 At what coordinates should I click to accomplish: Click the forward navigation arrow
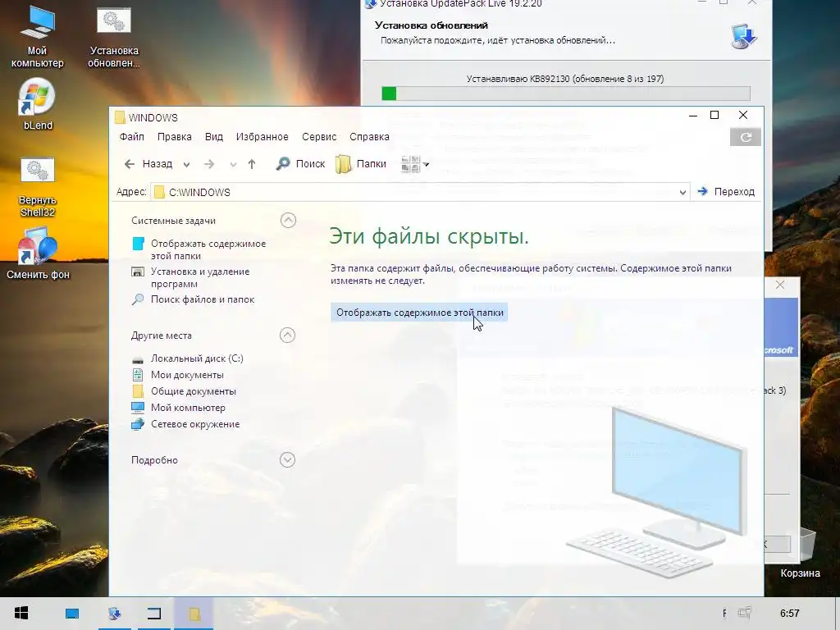(209, 164)
